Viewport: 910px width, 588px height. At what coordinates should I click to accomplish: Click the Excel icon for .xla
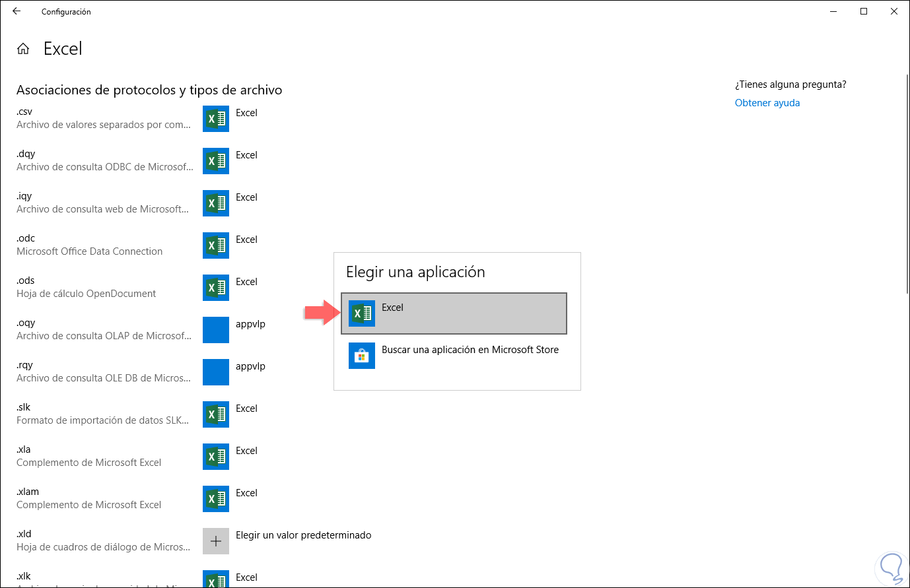(216, 457)
